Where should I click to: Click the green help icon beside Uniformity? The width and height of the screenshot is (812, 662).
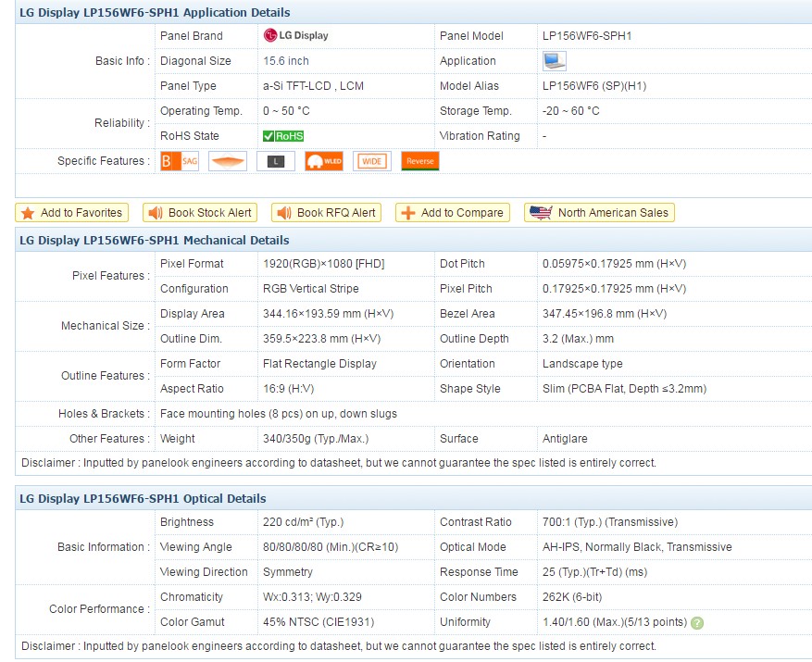pos(697,622)
